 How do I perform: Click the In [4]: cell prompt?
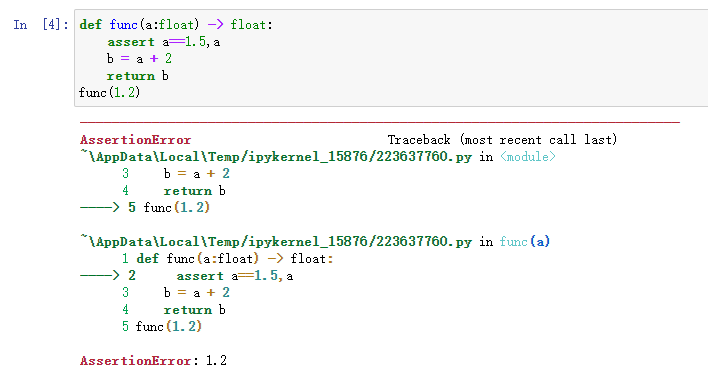tap(41, 24)
